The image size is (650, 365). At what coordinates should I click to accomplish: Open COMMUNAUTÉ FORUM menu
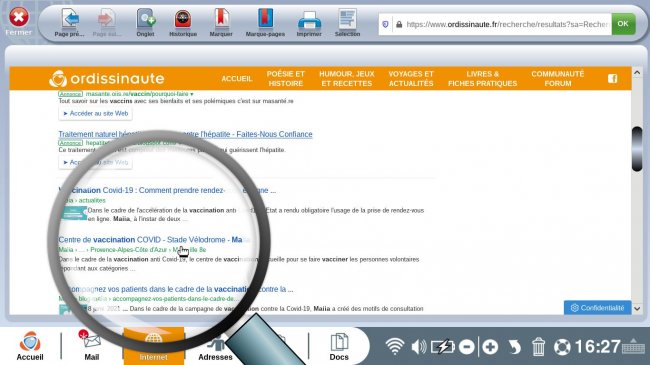558,78
